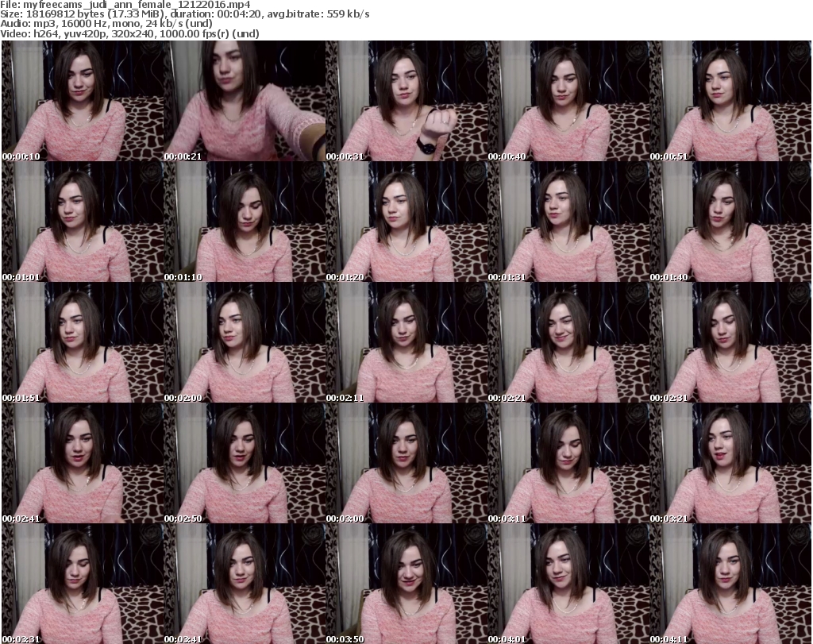This screenshot has width=813, height=644.
Task: Choose the frame at 00:01:40
Action: click(730, 222)
